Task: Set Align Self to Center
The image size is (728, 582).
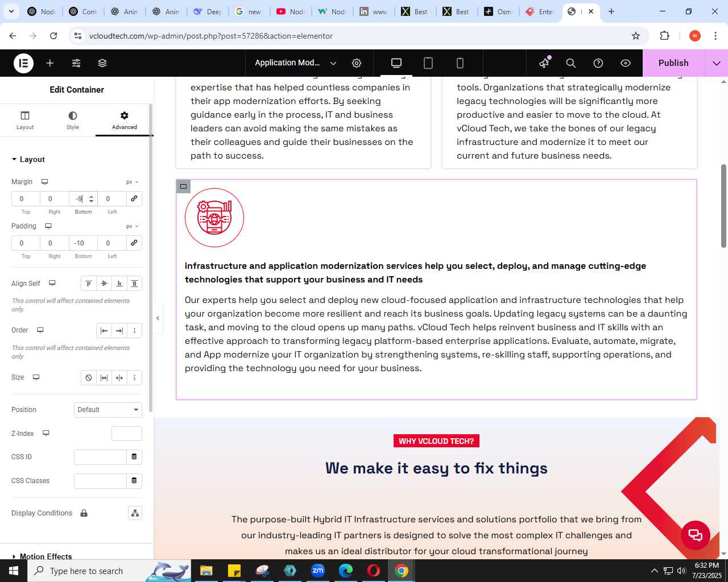Action: [104, 283]
